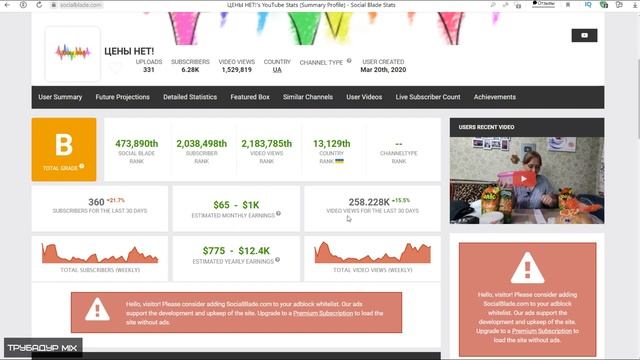Viewport: 640px width, 360px height.
Task: Open the UA country link
Action: (x=277, y=70)
